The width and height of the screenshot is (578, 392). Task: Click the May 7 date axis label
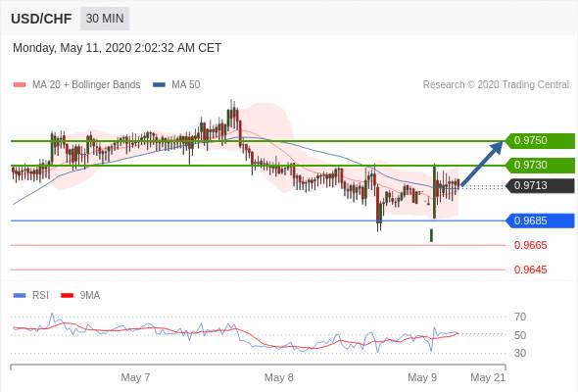point(135,377)
